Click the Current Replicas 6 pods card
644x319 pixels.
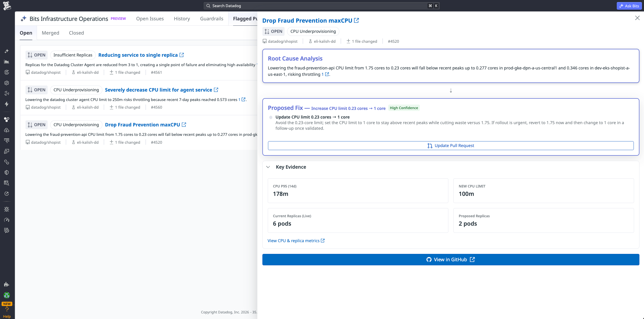coord(358,220)
